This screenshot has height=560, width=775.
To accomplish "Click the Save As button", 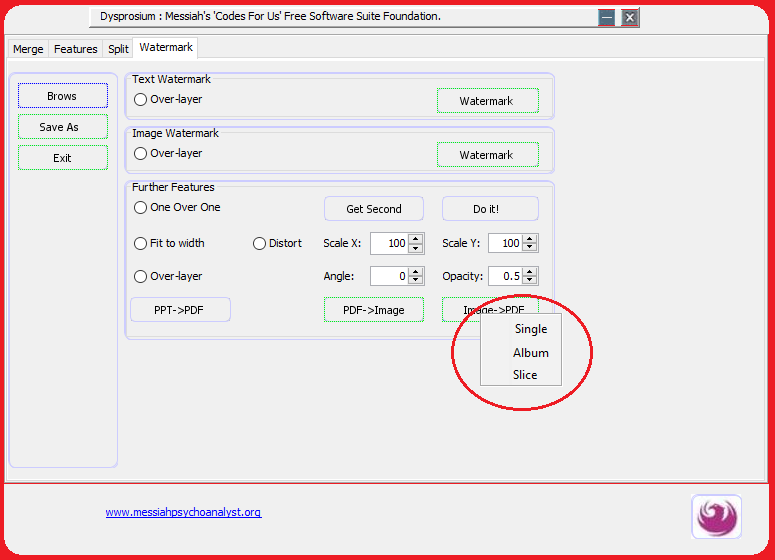I will click(x=63, y=127).
